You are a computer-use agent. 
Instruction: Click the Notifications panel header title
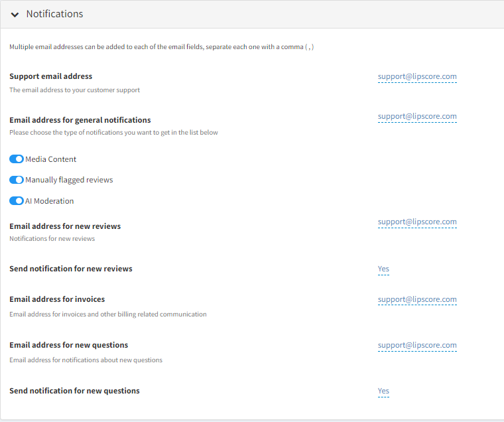coord(54,14)
